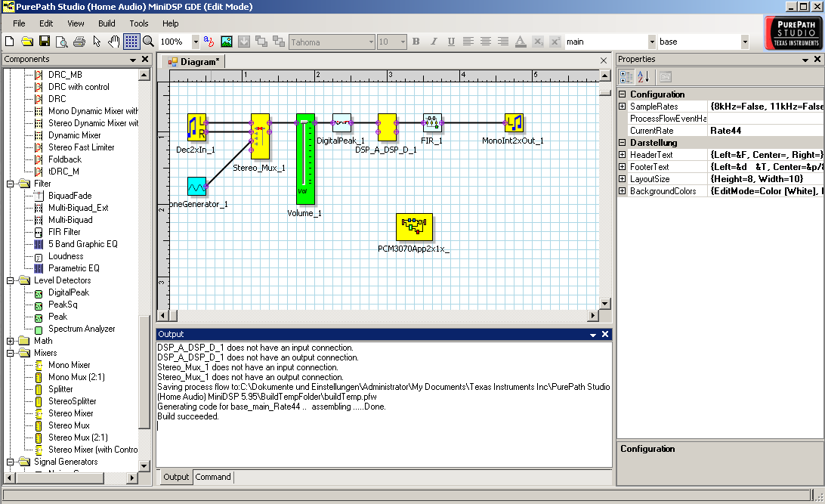The height and width of the screenshot is (504, 825).
Task: Open font color picker
Action: [x=521, y=42]
